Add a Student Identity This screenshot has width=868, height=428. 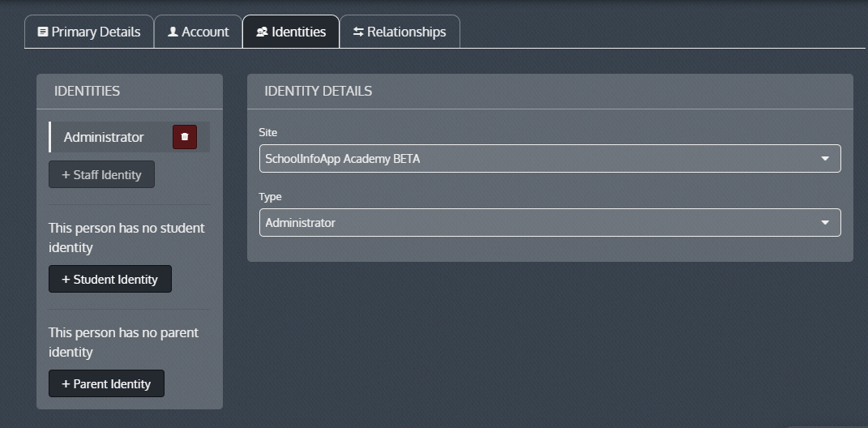pyautogui.click(x=110, y=280)
